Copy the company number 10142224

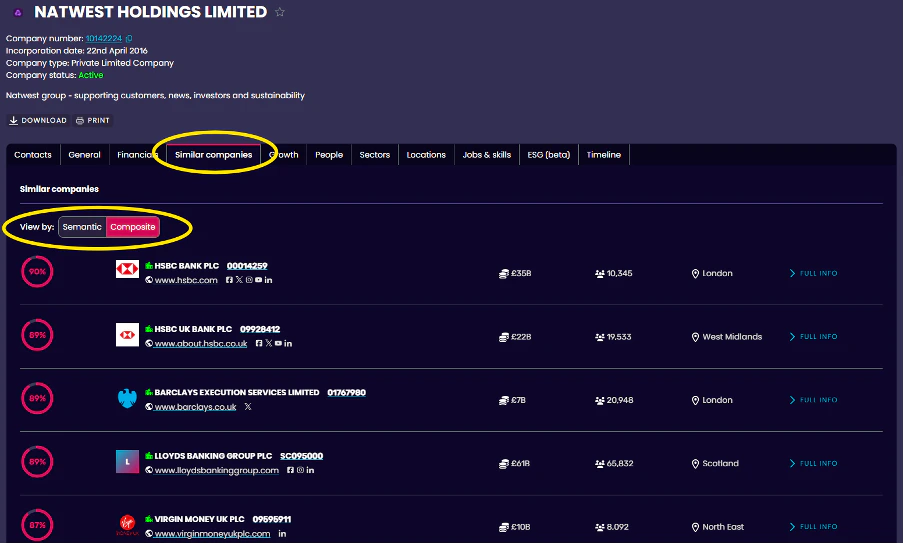click(x=129, y=39)
